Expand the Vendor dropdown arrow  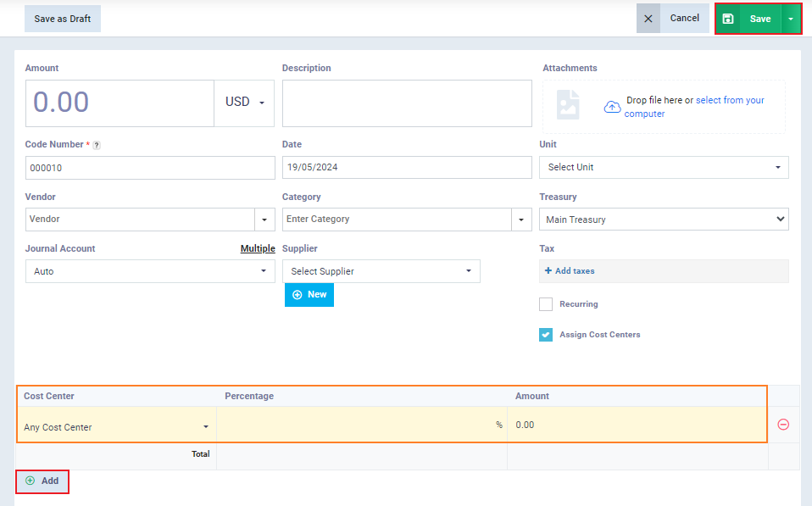264,220
